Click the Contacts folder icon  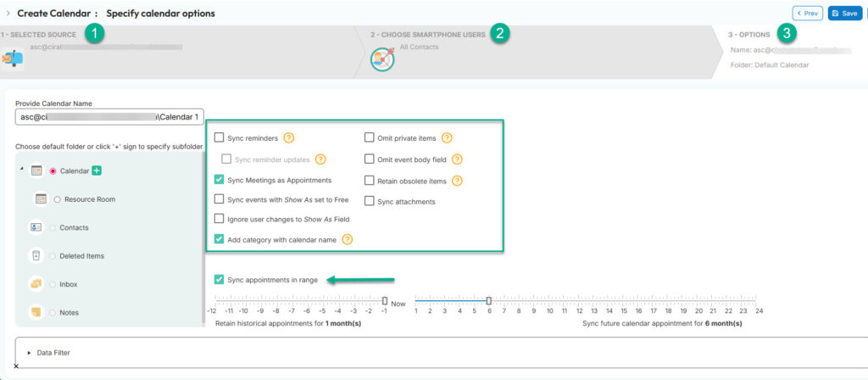point(36,227)
